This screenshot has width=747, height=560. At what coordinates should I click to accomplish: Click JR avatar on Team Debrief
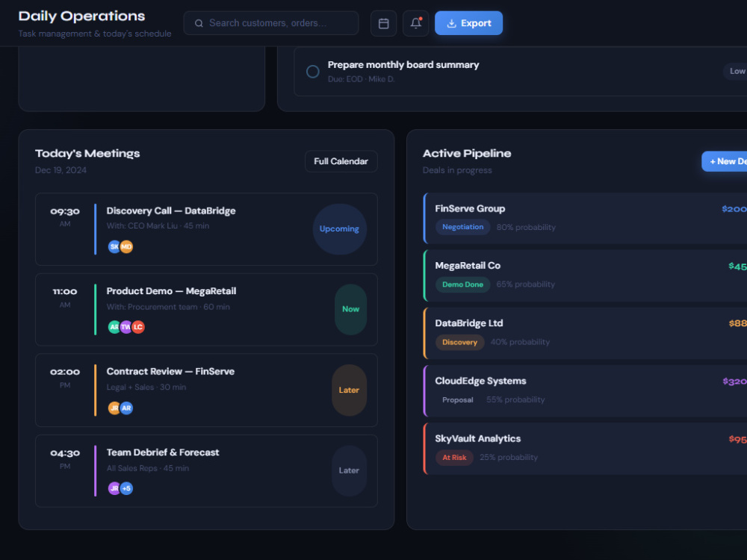point(114,488)
